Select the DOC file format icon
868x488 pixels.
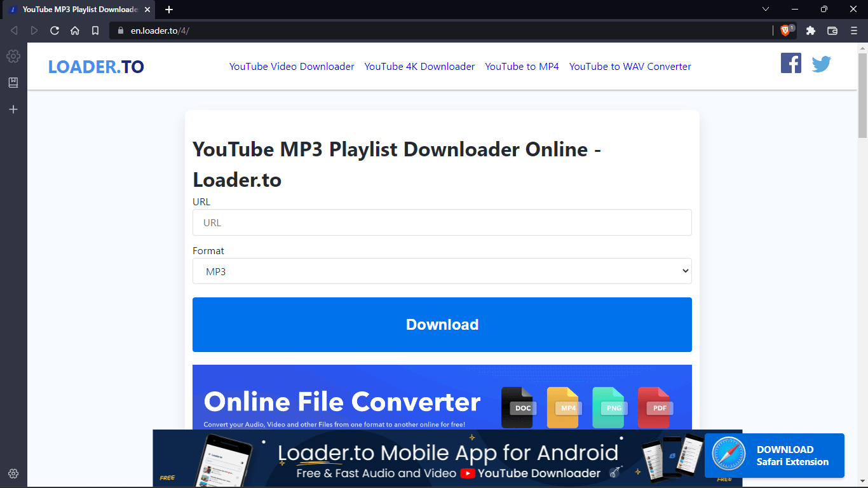[x=519, y=407]
